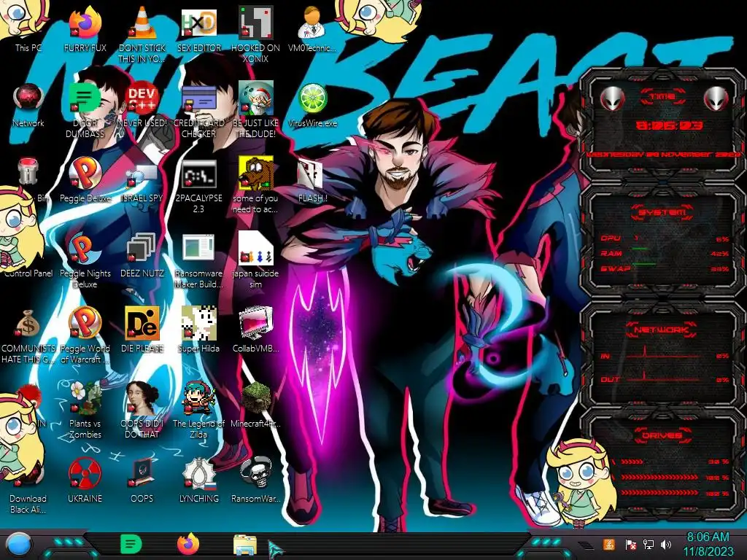The height and width of the screenshot is (560, 747).
Task: Launch the Super Hilda game icon
Action: click(x=198, y=324)
